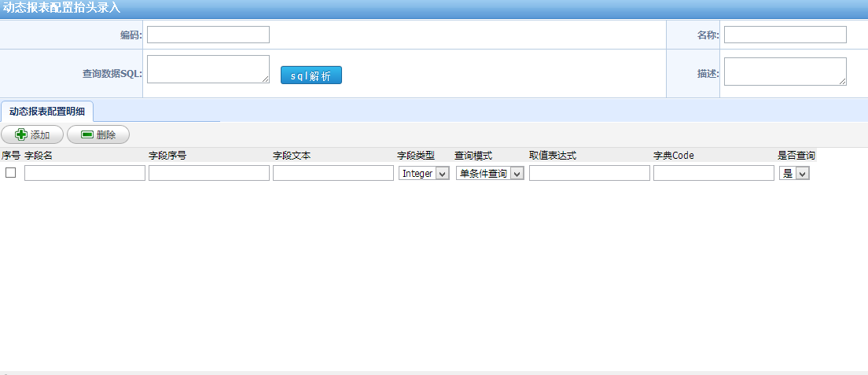Viewport: 868px width, 375px height.
Task: Click the 字段类型 column header
Action: coord(416,156)
